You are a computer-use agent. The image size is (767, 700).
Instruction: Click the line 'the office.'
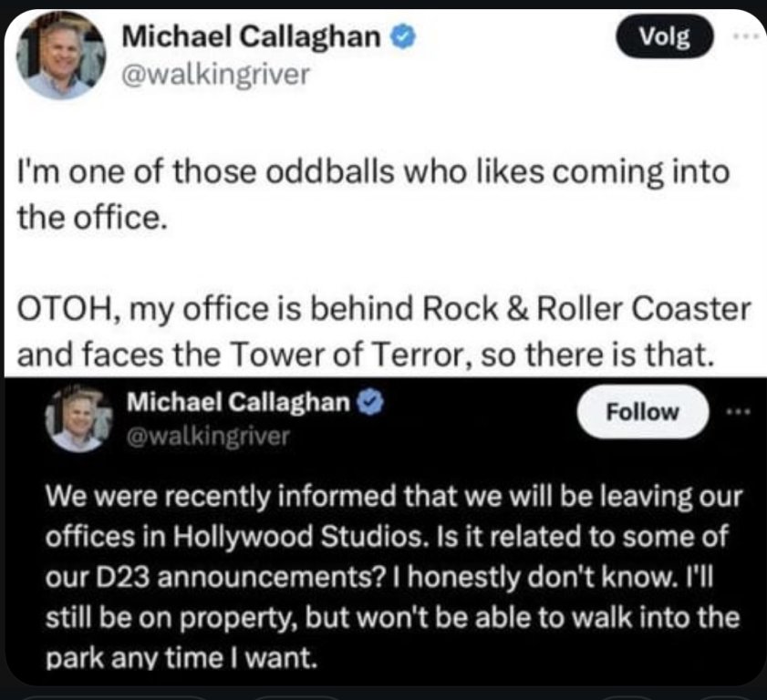click(92, 217)
